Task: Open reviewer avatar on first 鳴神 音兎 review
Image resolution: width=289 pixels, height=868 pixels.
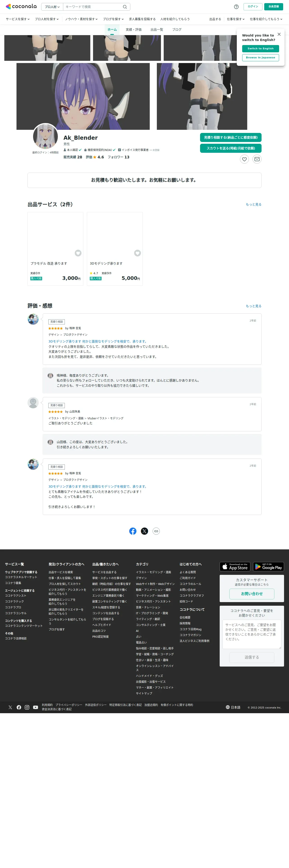Action: 33,319
